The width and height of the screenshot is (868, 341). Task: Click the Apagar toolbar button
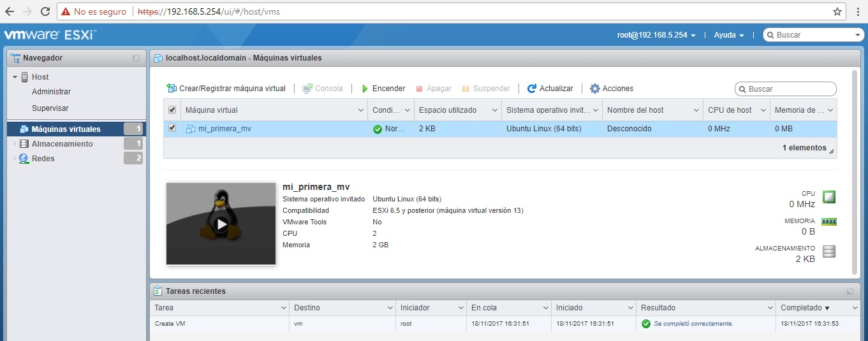[x=434, y=89]
